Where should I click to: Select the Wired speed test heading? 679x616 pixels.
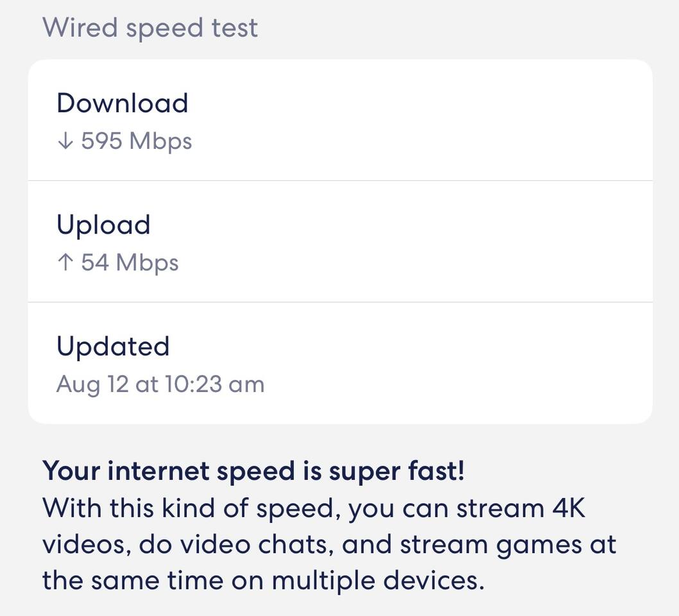(x=150, y=28)
